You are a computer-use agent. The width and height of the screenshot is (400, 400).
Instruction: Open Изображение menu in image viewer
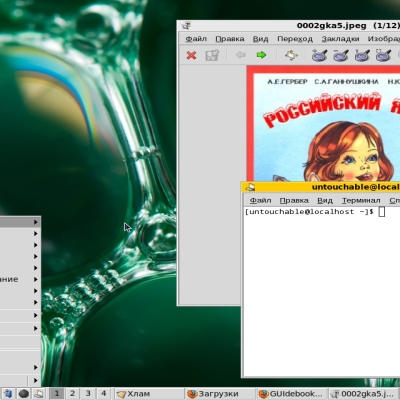pyautogui.click(x=384, y=39)
